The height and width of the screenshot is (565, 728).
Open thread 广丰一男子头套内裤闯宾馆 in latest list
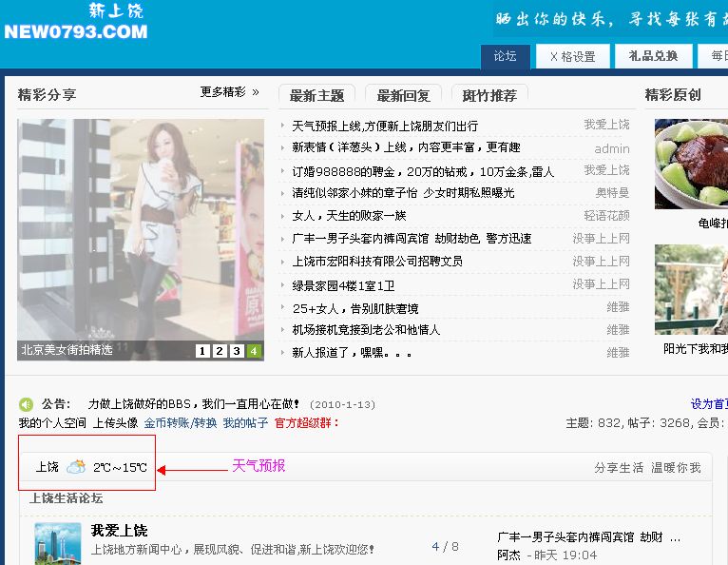(412, 239)
